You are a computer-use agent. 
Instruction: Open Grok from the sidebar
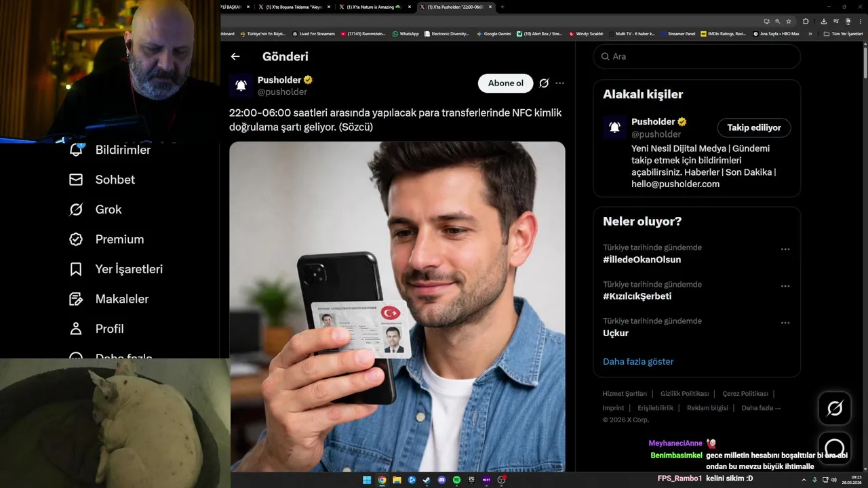tap(96, 209)
